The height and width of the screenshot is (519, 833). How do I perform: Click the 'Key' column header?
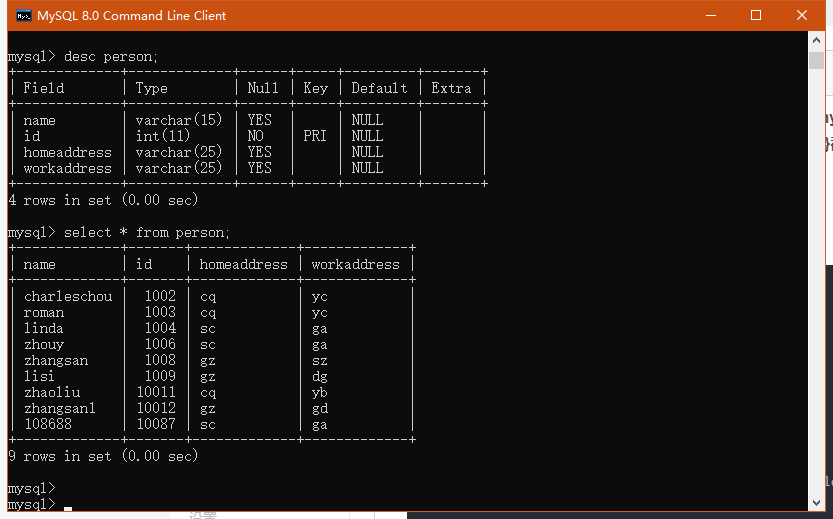click(316, 88)
